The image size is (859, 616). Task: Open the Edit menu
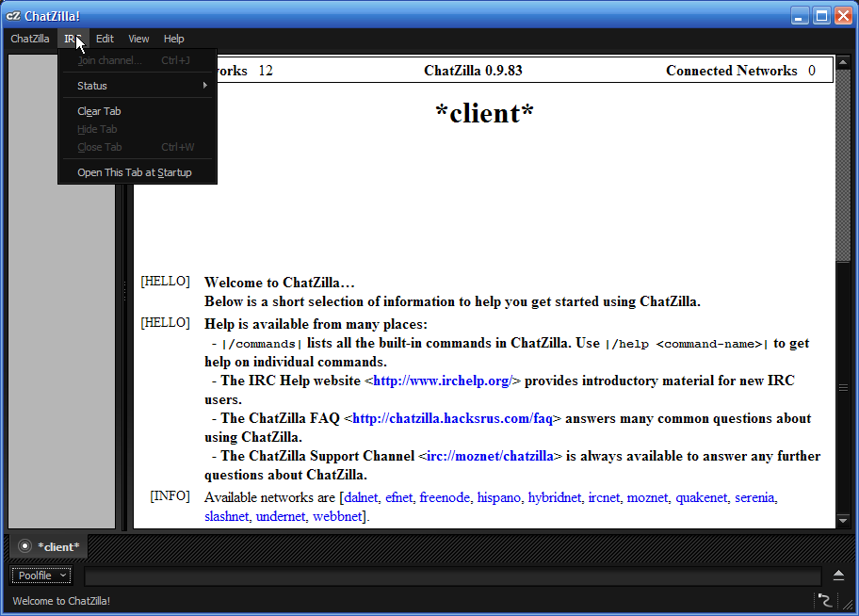pos(105,39)
